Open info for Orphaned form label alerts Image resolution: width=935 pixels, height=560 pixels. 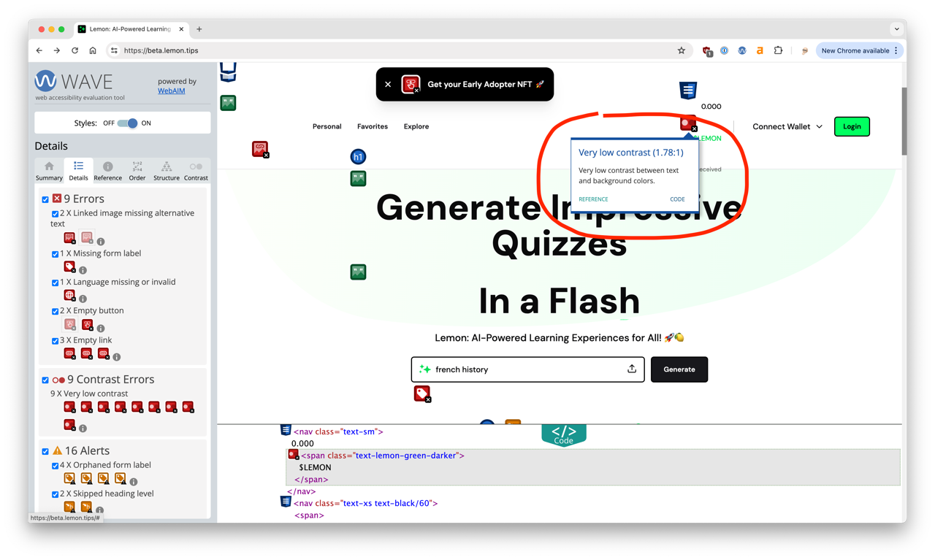tap(134, 482)
